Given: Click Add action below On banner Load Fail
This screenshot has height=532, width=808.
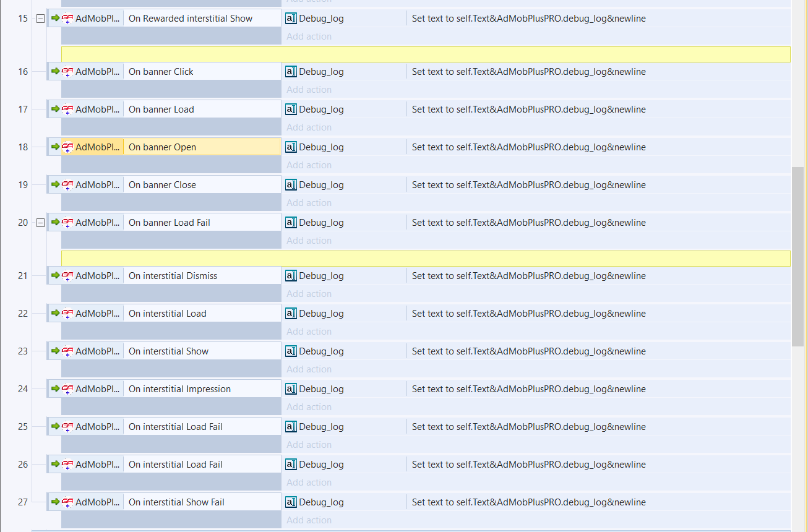Looking at the screenshot, I should pyautogui.click(x=309, y=241).
